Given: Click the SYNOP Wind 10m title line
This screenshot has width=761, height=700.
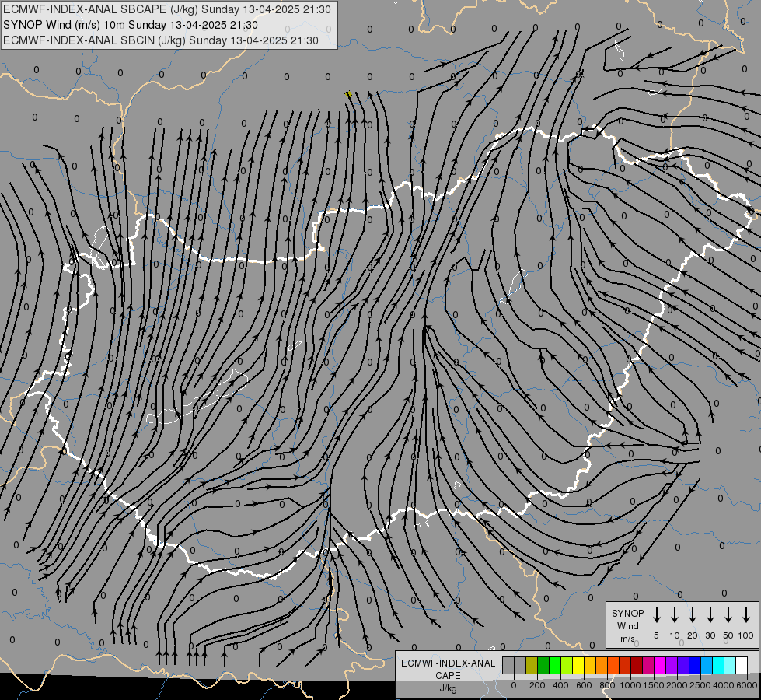Looking at the screenshot, I should pos(130,25).
